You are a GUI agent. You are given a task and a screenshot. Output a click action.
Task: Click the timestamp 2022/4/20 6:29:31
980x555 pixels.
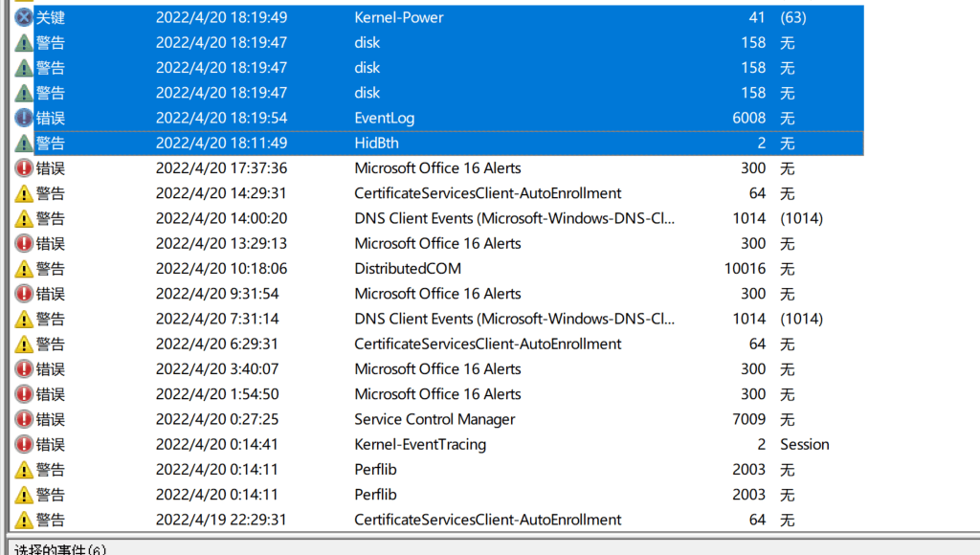click(x=217, y=344)
